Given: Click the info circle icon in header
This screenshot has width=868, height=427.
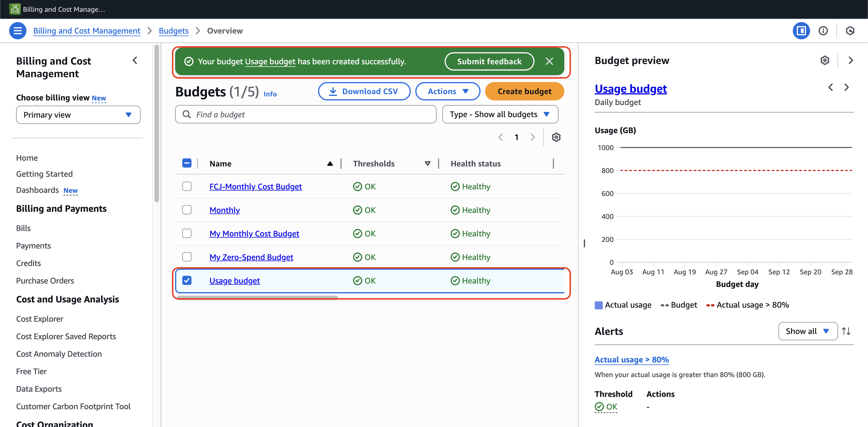Looking at the screenshot, I should point(823,31).
